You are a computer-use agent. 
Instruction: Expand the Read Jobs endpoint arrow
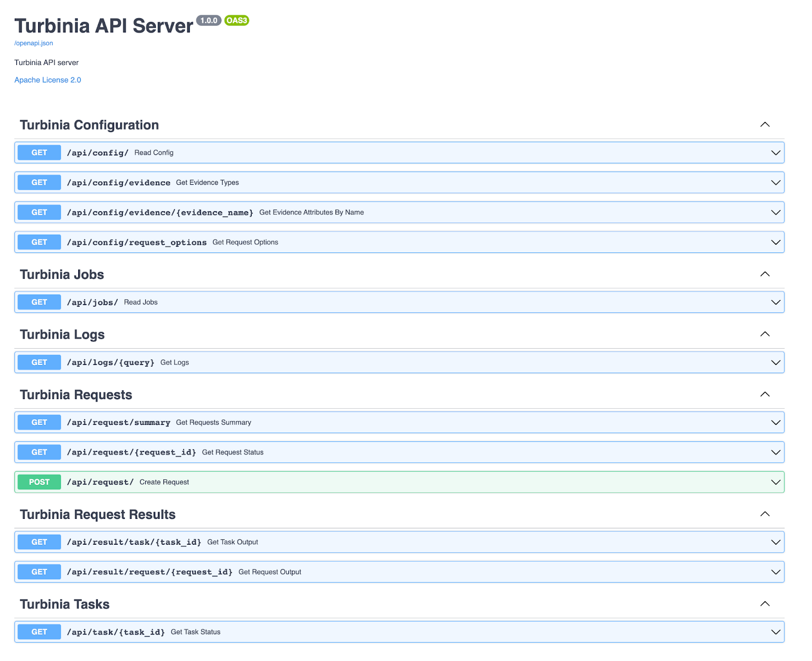775,303
